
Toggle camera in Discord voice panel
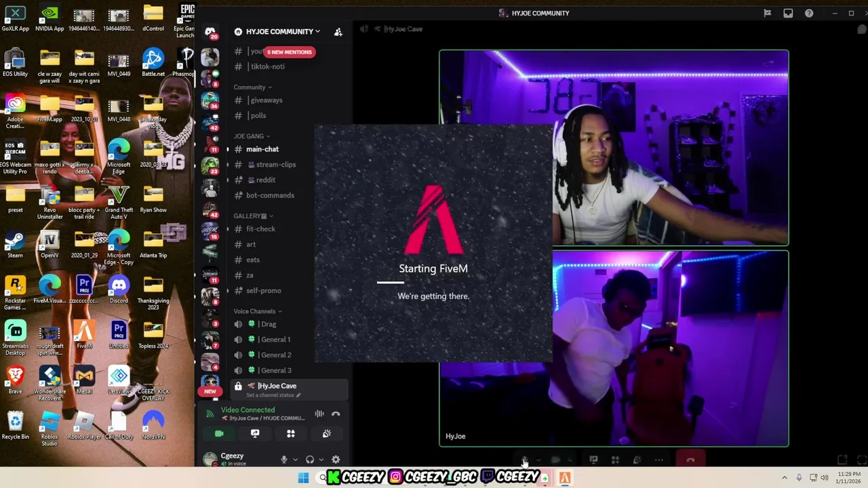219,434
